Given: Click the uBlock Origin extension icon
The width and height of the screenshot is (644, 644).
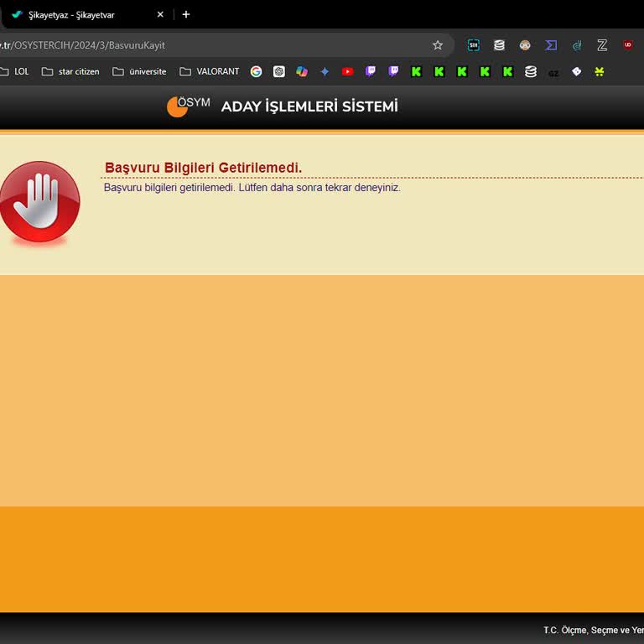Looking at the screenshot, I should point(627,45).
